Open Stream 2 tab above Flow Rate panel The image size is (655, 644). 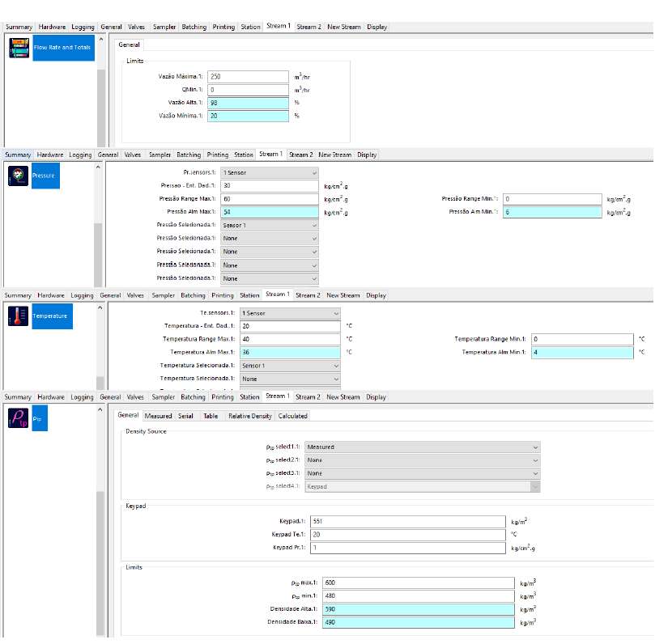click(308, 27)
